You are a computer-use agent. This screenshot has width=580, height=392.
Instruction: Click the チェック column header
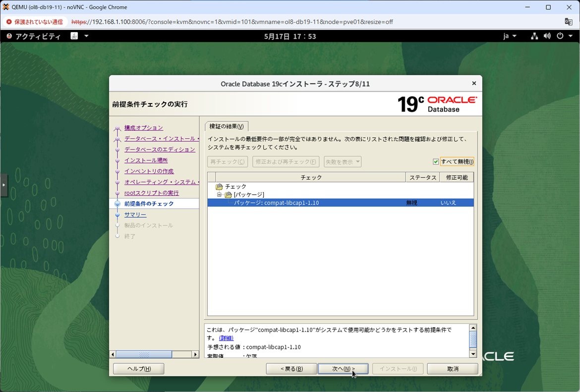coord(311,177)
